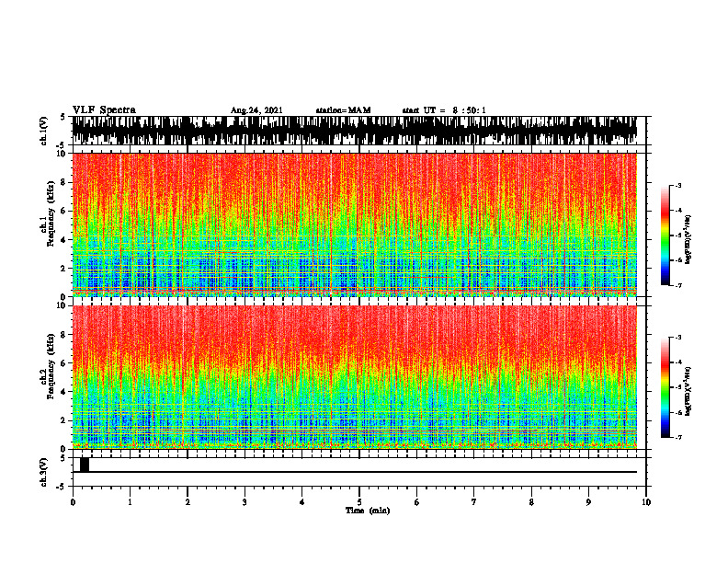Click the time axis tick label "0"

73,502
